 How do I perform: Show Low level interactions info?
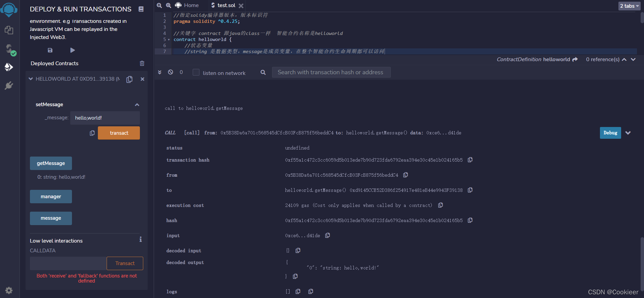[x=141, y=239]
